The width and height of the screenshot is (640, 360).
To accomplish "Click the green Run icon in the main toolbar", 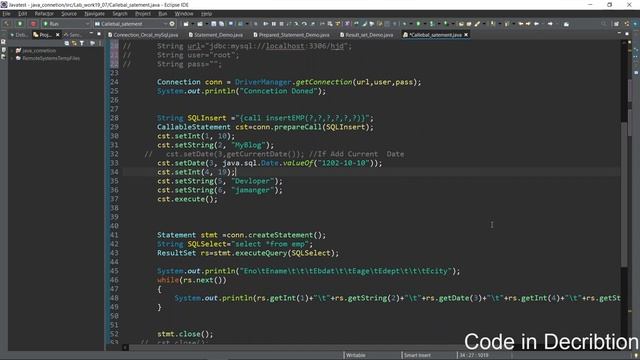I will point(418,24).
